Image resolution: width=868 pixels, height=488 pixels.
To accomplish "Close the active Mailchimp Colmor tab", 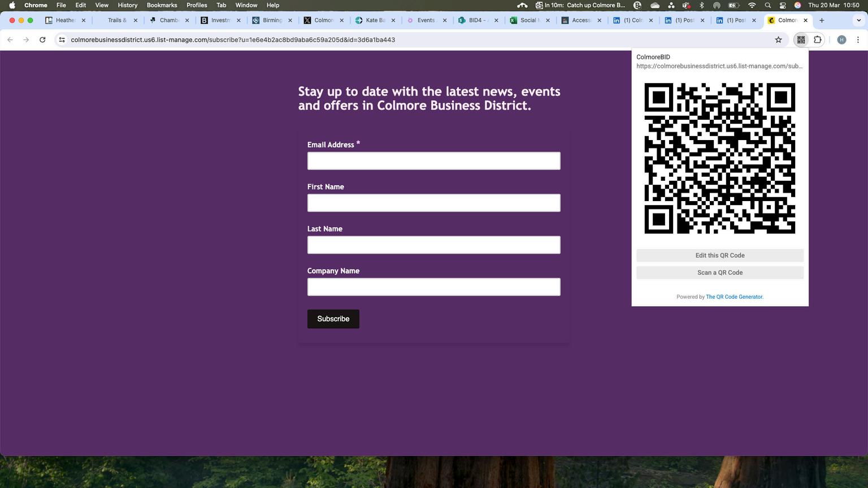I will click(805, 20).
